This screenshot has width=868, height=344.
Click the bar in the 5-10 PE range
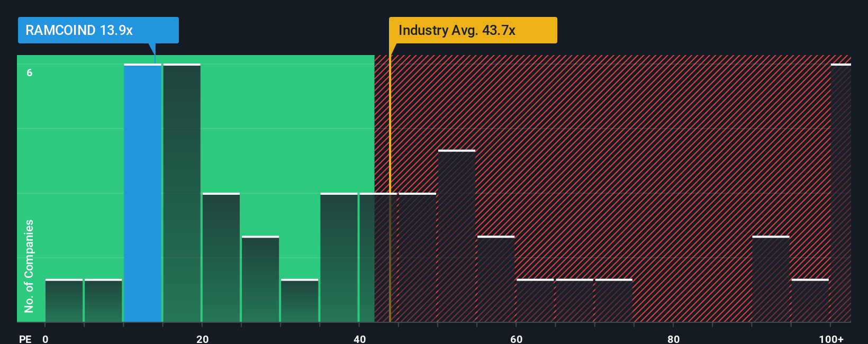[103, 300]
